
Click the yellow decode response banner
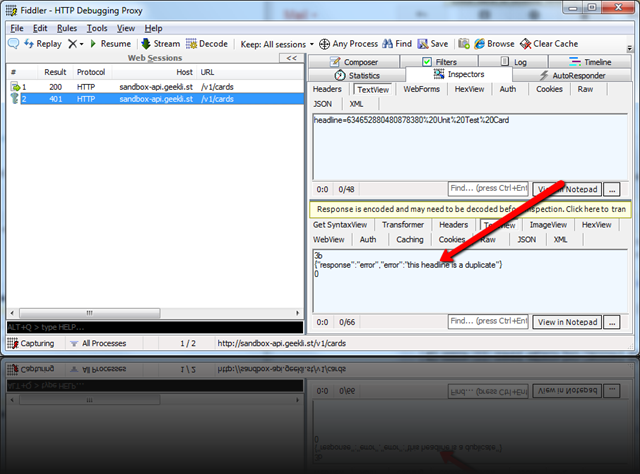click(470, 209)
